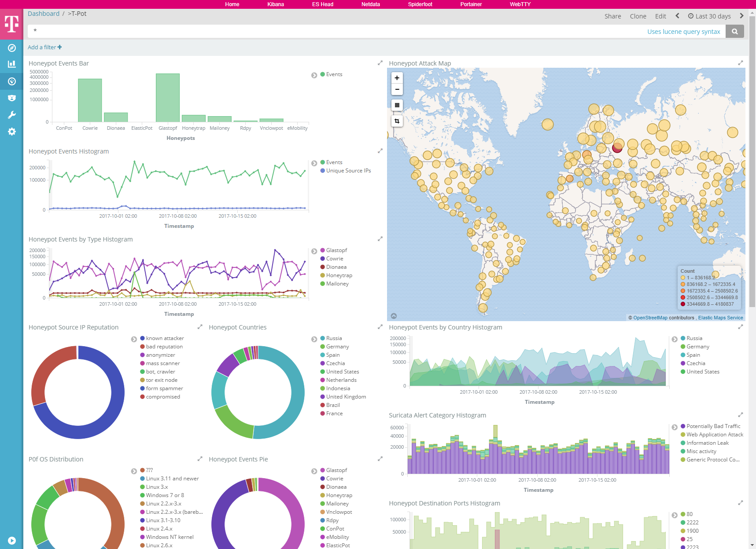Viewport: 756px width, 549px height.
Task: Open the Last 30 days time picker
Action: tap(709, 16)
